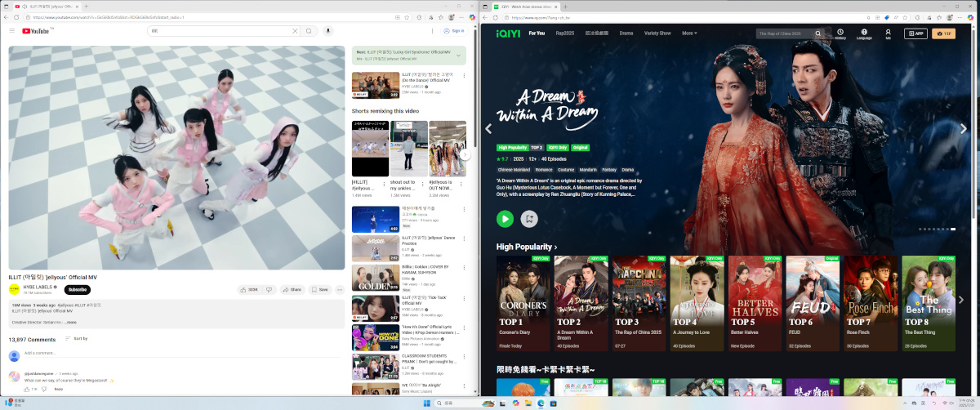Open Edge from the taskbar

click(541, 403)
